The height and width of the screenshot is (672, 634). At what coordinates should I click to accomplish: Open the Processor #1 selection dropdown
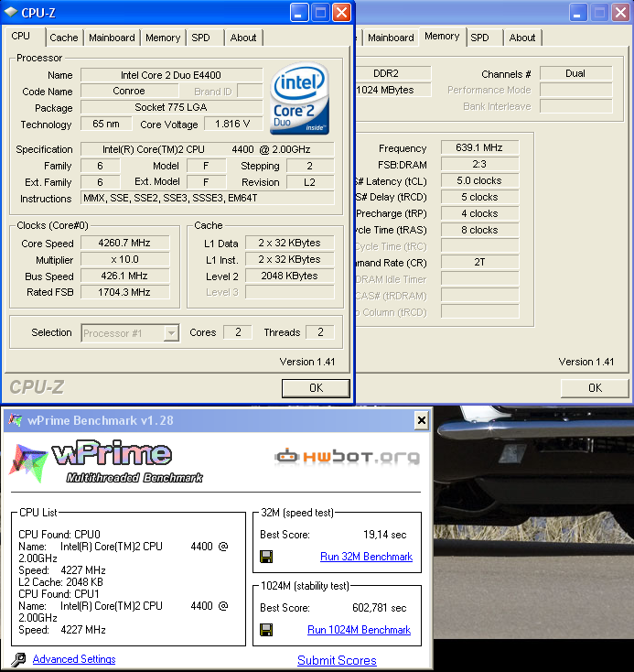point(171,333)
